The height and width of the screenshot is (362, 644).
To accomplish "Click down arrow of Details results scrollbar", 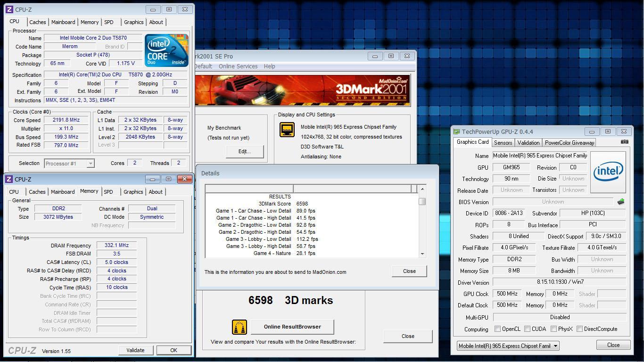I will pos(422,254).
